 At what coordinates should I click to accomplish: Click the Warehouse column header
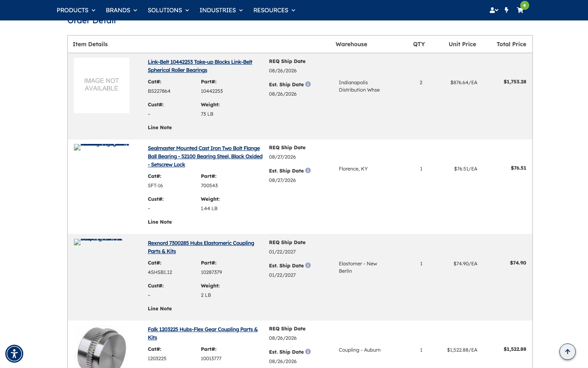tap(351, 44)
